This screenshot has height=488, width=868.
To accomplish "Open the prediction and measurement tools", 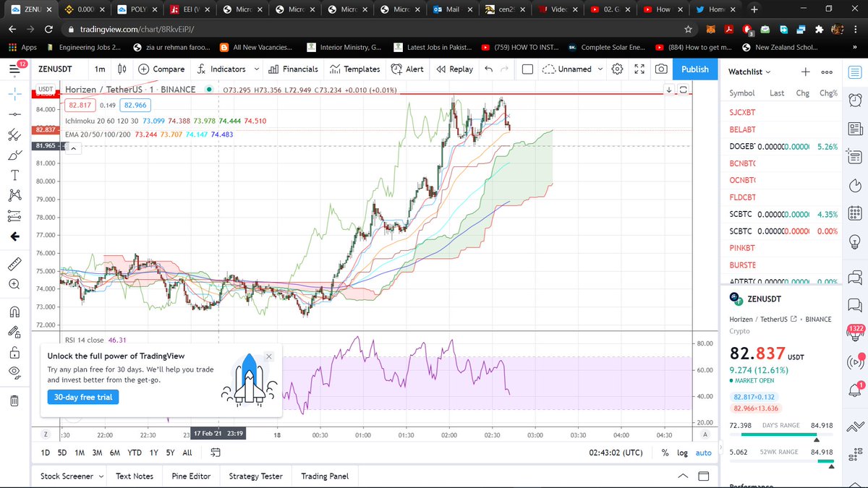I will tap(14, 215).
